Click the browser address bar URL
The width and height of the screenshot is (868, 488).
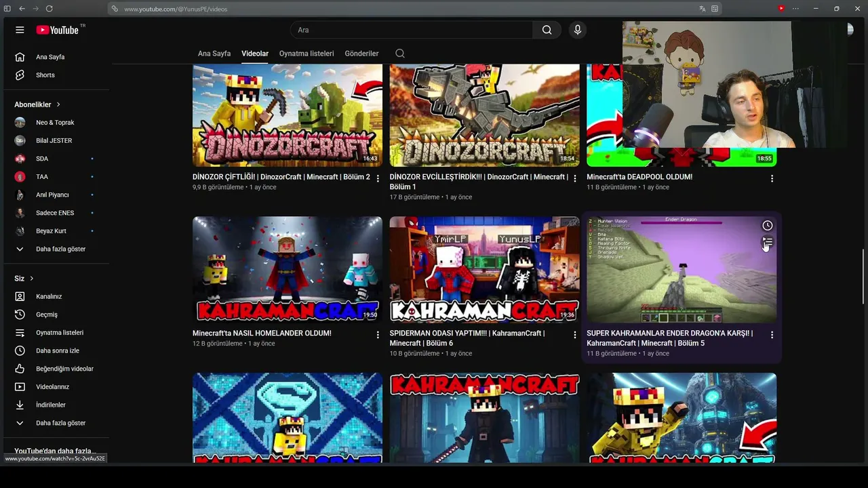[x=176, y=9]
